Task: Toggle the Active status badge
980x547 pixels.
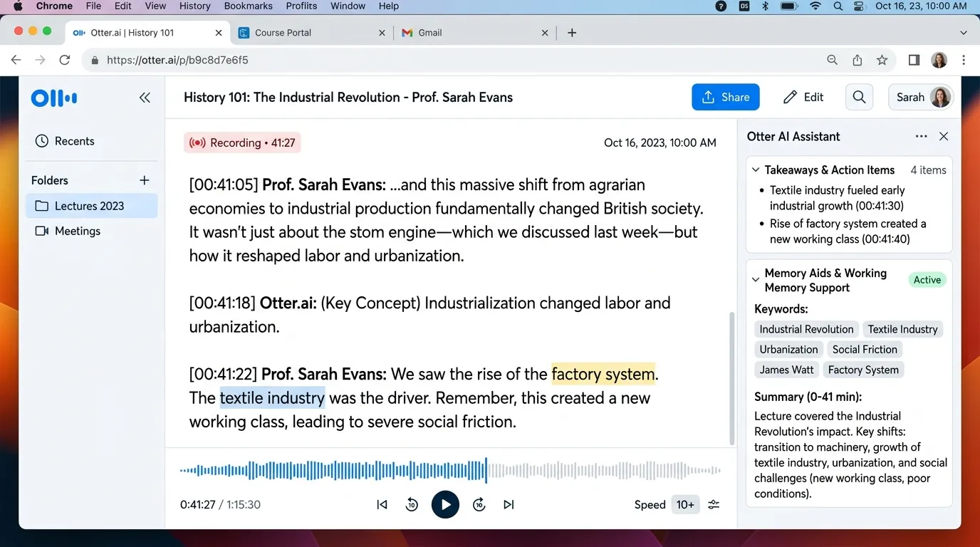Action: (927, 280)
